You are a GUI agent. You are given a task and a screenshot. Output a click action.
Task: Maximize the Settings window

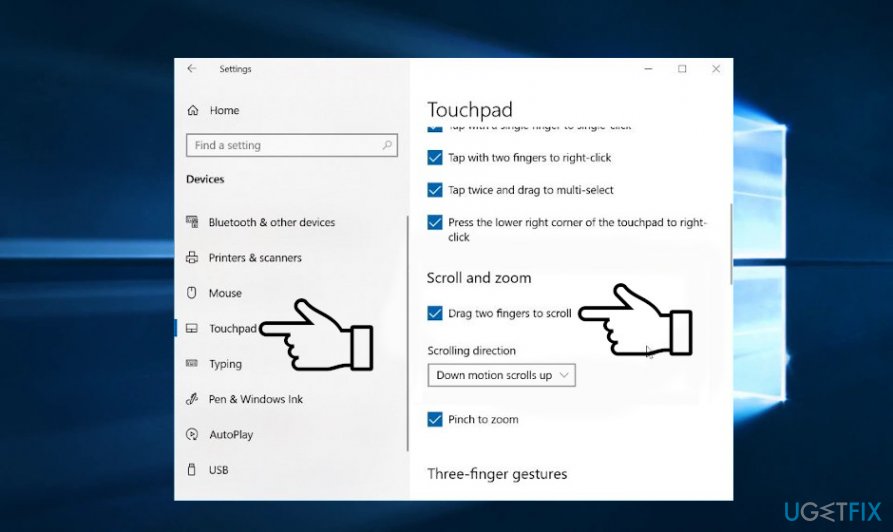pos(682,69)
